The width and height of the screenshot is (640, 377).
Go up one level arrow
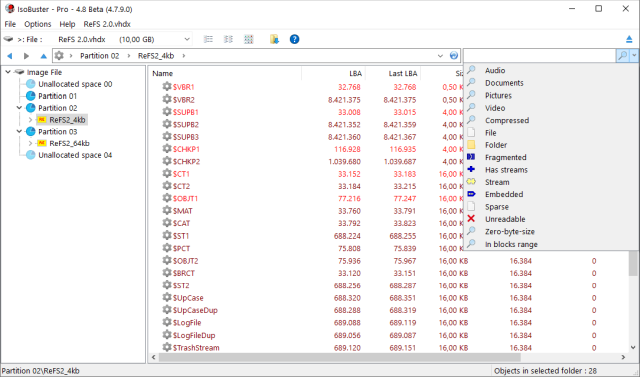click(43, 56)
